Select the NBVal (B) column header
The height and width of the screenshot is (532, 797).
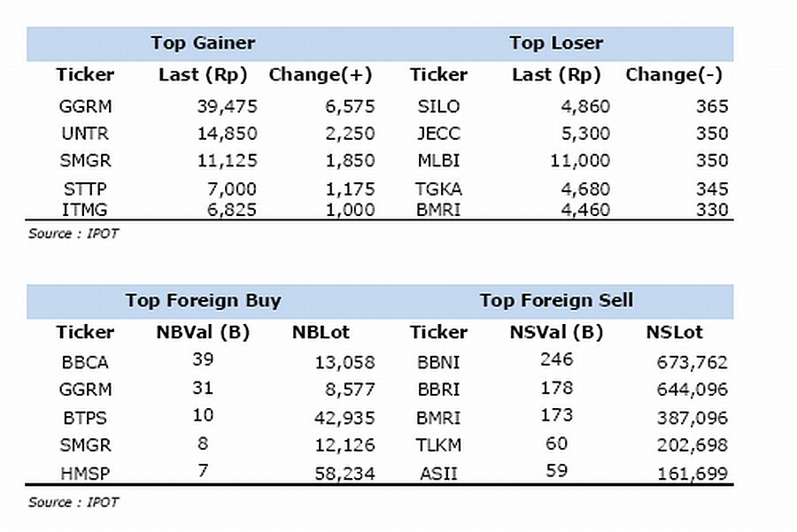[203, 332]
